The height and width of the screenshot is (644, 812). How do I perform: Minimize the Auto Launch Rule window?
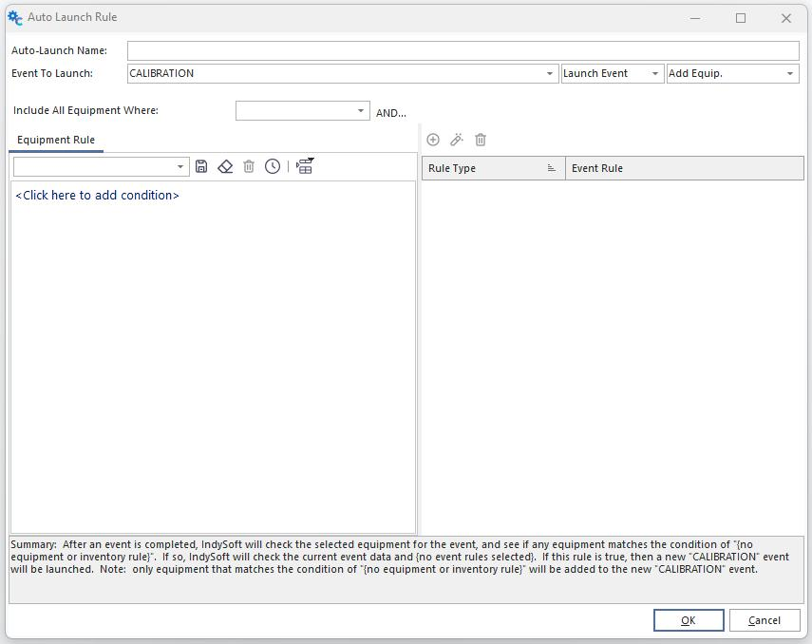point(695,18)
